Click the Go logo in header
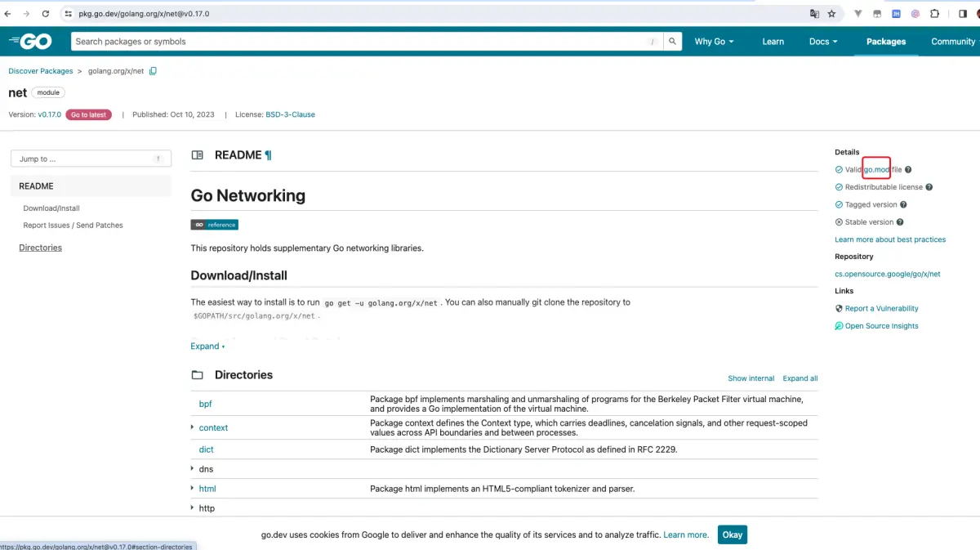Screen dimensions: 980x550 (30, 42)
